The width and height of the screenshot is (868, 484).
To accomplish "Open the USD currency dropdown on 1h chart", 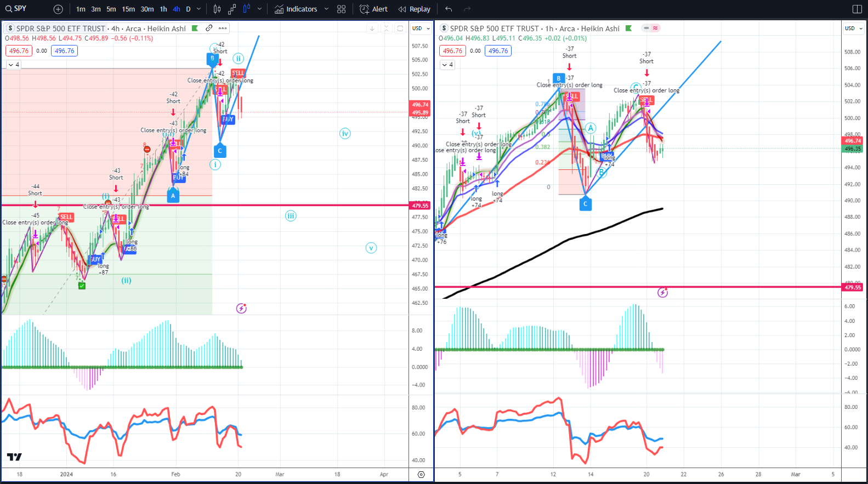I will coord(854,29).
